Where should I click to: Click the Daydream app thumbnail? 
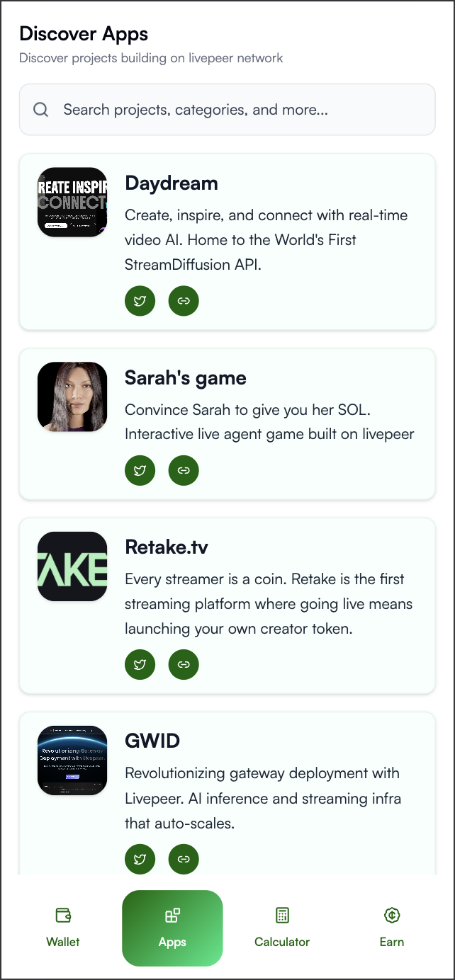(x=72, y=202)
